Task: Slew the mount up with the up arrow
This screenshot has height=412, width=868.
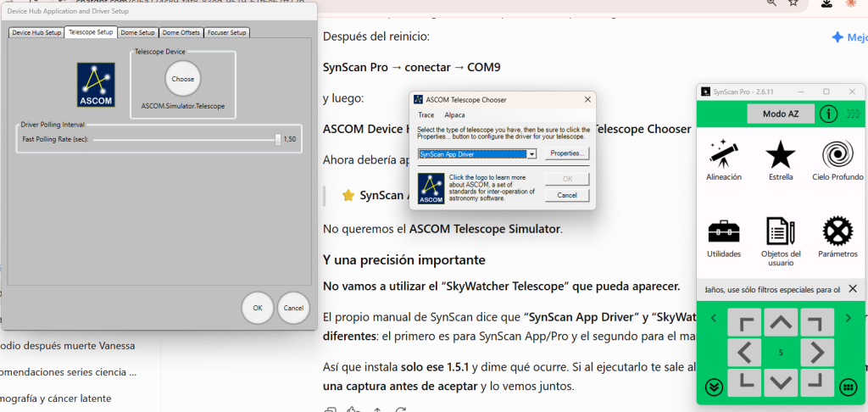Action: click(781, 322)
